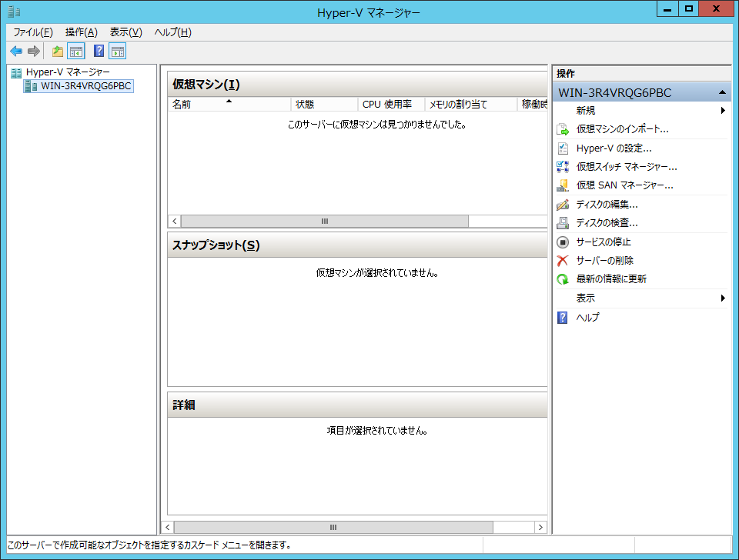Click 仮想マシンが選択されていません text
This screenshot has height=560, width=739.
377,273
